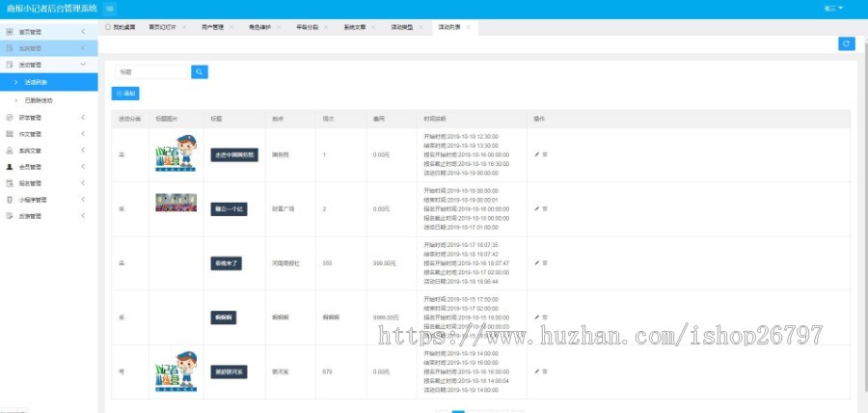Delete the activity with 场次 555
This screenshot has height=413, width=868.
(545, 263)
